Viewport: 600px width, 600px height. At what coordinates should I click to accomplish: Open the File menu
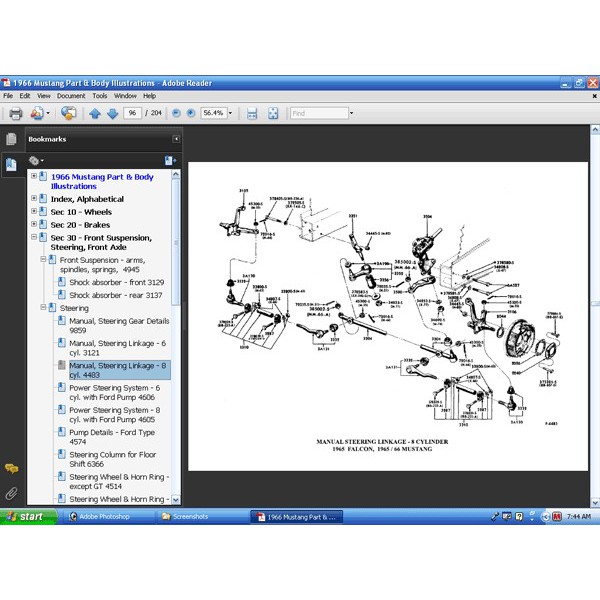pos(8,96)
